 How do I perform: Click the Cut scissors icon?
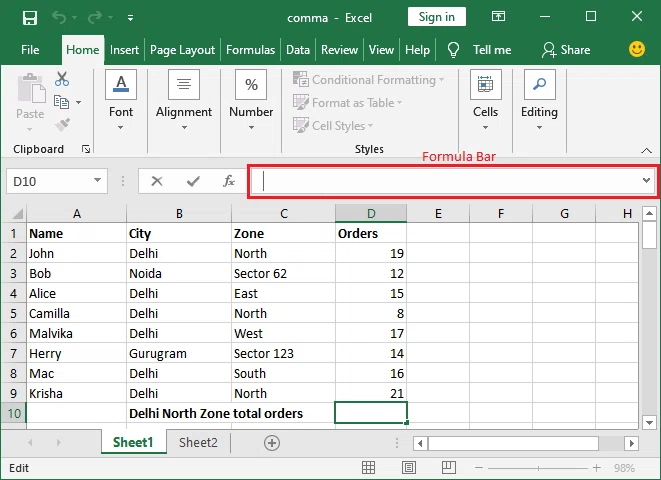point(62,79)
